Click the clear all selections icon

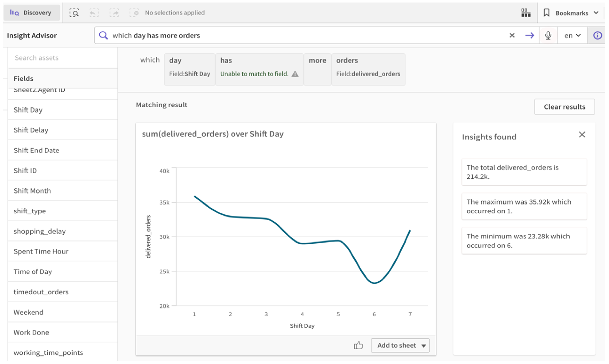click(x=134, y=13)
